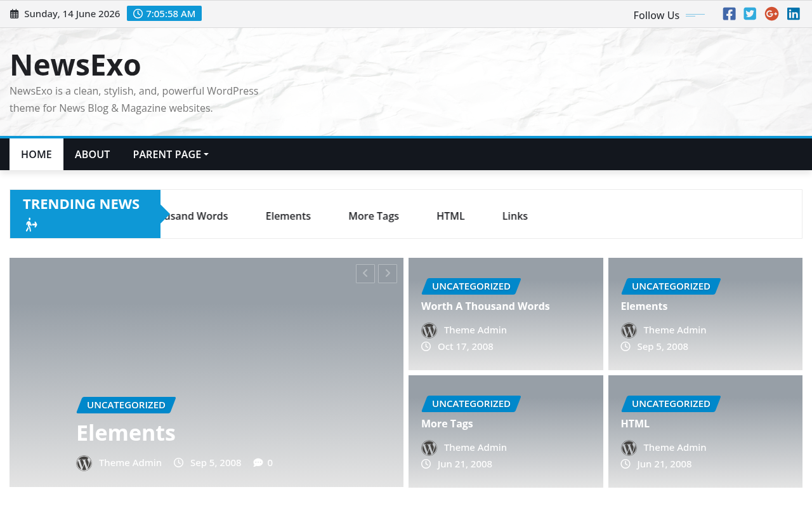Click the avatar on the small Elements card

click(629, 331)
